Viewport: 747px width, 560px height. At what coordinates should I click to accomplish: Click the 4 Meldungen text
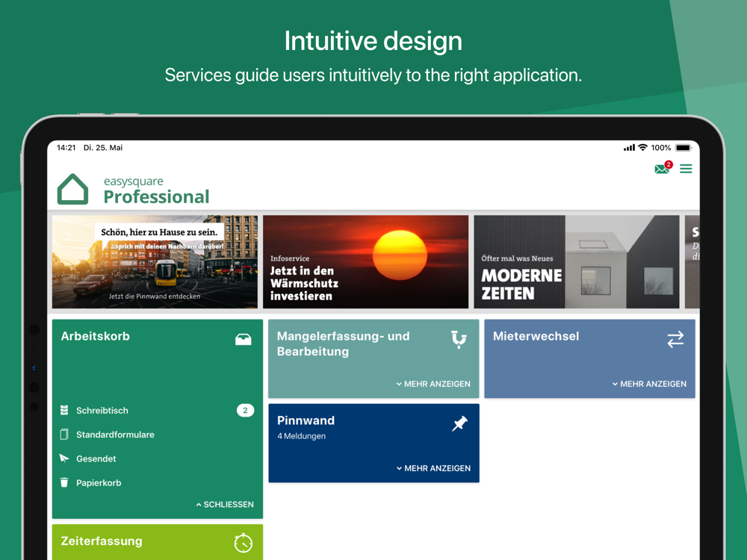[x=302, y=436]
